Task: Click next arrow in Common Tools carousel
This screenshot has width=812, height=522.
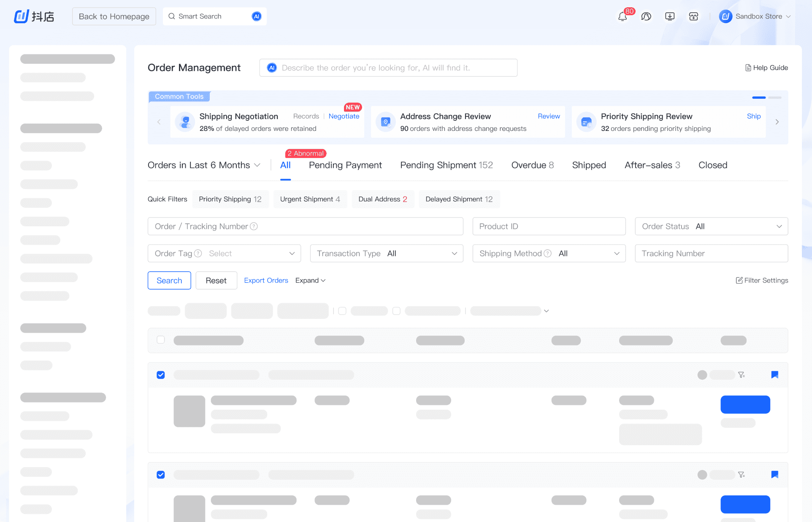Action: click(x=777, y=122)
